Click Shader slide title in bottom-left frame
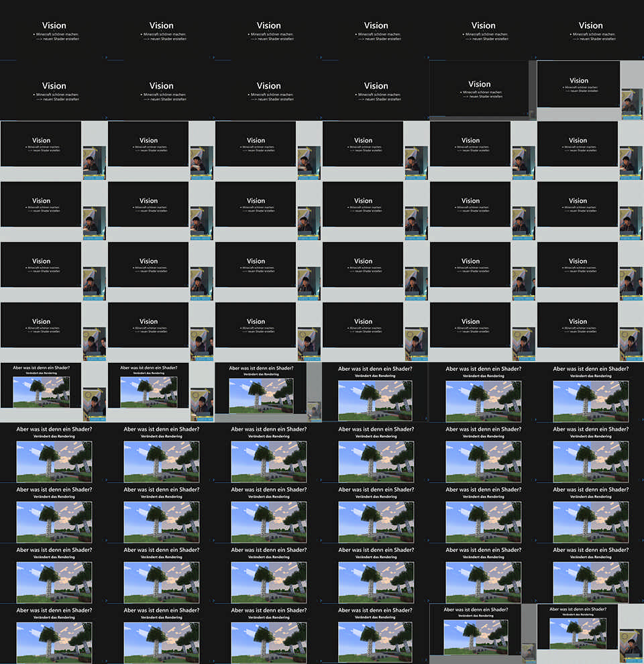Viewport: 644px width, 664px height. [x=54, y=610]
